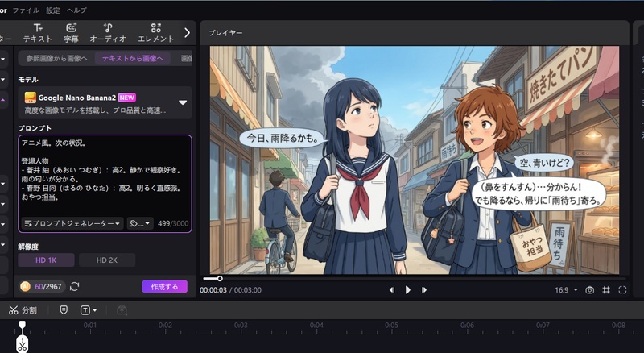Click the marker shield icon in timeline toolbar
Screen dimensions: 644x353
64,309
